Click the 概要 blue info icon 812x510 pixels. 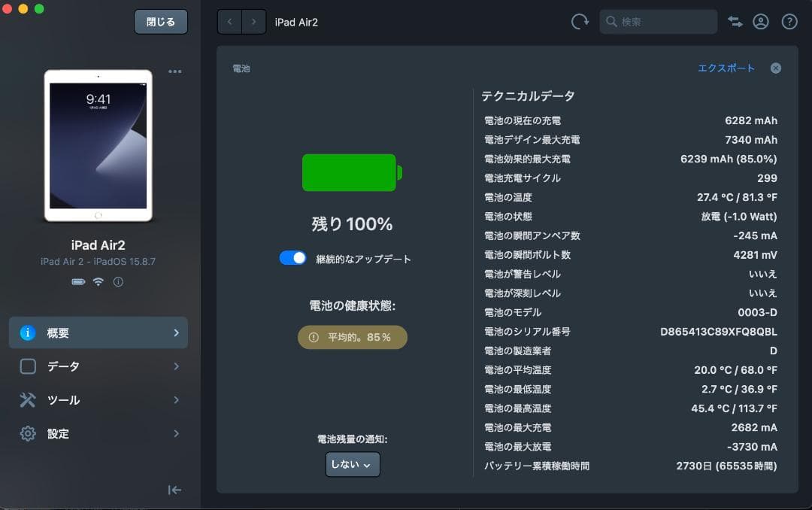point(28,332)
